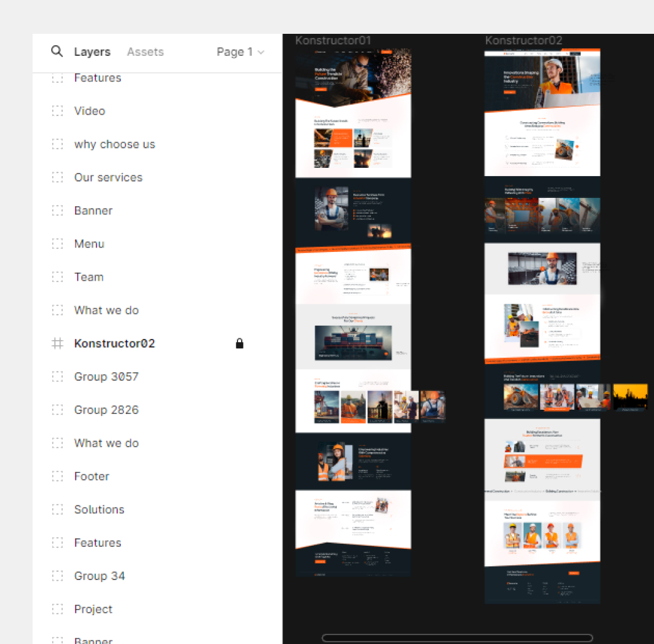This screenshot has height=644, width=654.
Task: Click the Konstructor02 layer name in the list
Action: [x=114, y=343]
